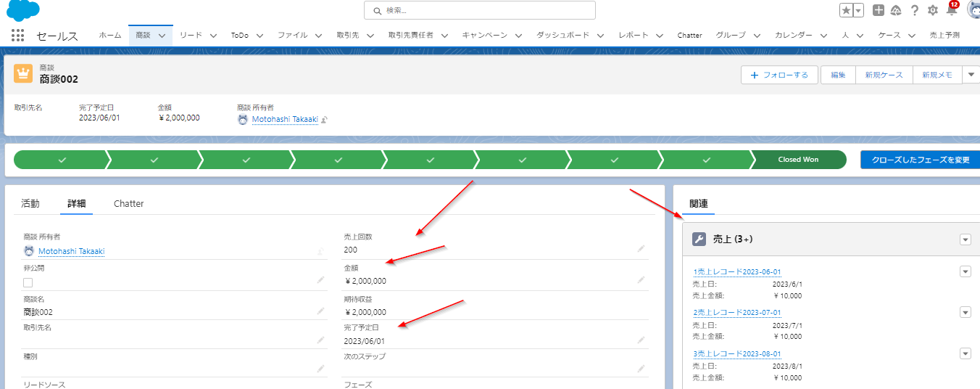Expand the ファイル nav dropdown chevron
Viewport: 980px width, 389px height.
coord(318,35)
